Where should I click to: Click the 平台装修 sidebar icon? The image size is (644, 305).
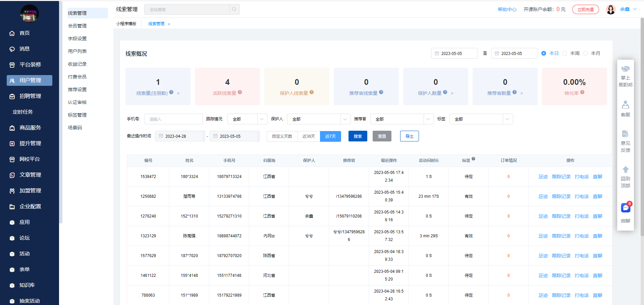click(12, 65)
